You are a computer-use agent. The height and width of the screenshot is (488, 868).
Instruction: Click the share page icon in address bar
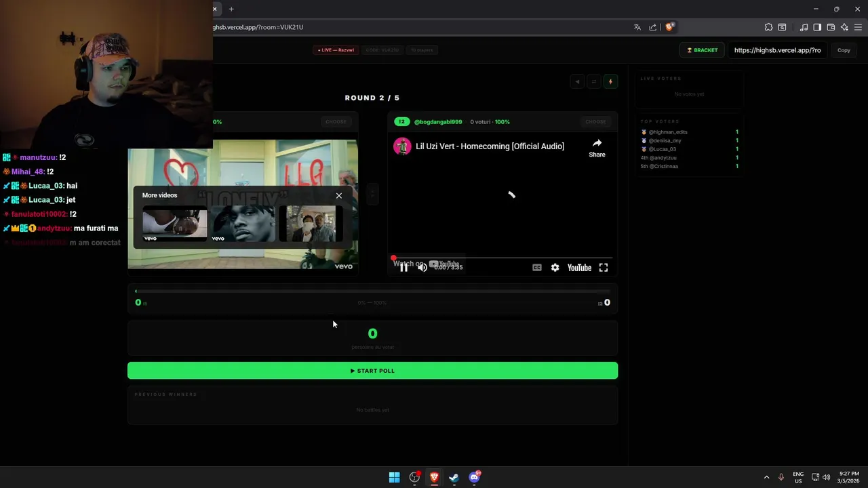653,27
